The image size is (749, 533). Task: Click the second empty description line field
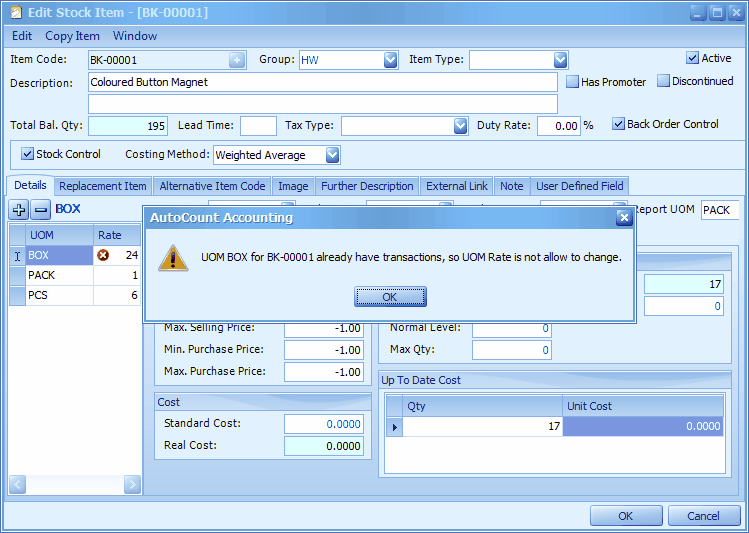tap(323, 104)
